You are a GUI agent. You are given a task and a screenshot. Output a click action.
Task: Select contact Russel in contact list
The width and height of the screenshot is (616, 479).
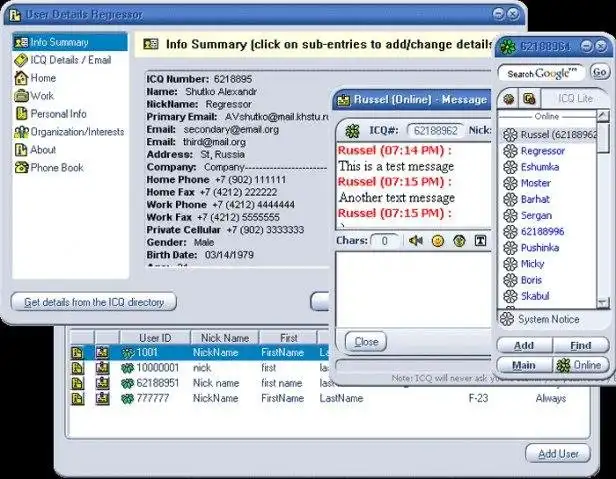pyautogui.click(x=550, y=135)
